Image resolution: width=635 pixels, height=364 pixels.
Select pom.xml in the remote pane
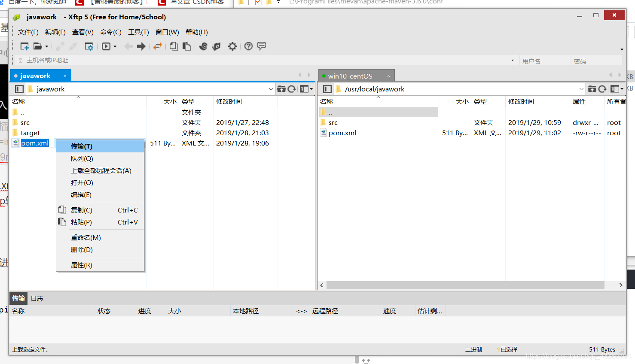pos(342,133)
